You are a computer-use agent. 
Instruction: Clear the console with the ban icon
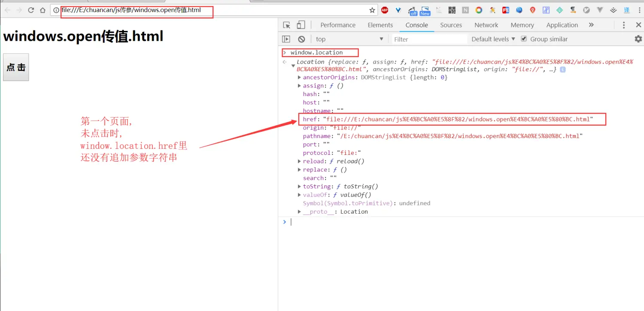point(301,39)
